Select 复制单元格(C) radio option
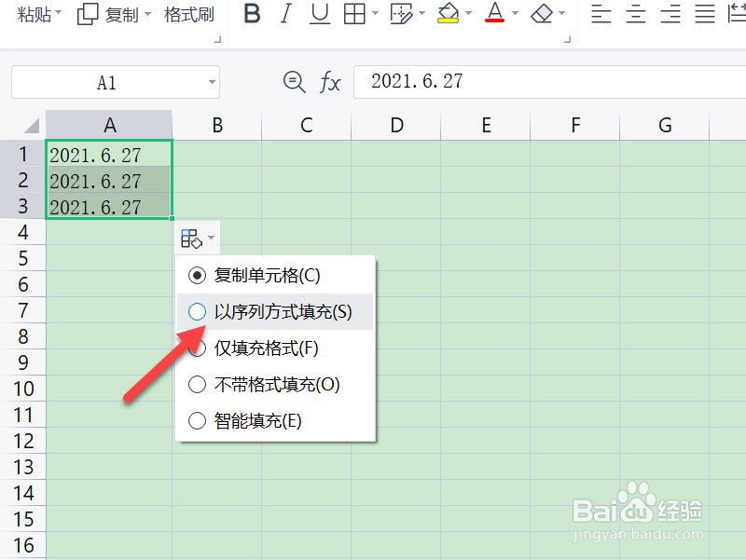 click(197, 275)
